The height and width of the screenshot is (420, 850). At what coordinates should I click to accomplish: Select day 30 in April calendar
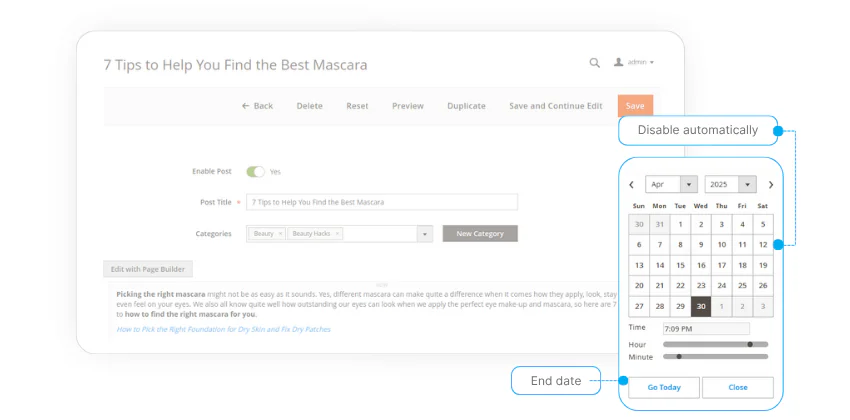(701, 307)
